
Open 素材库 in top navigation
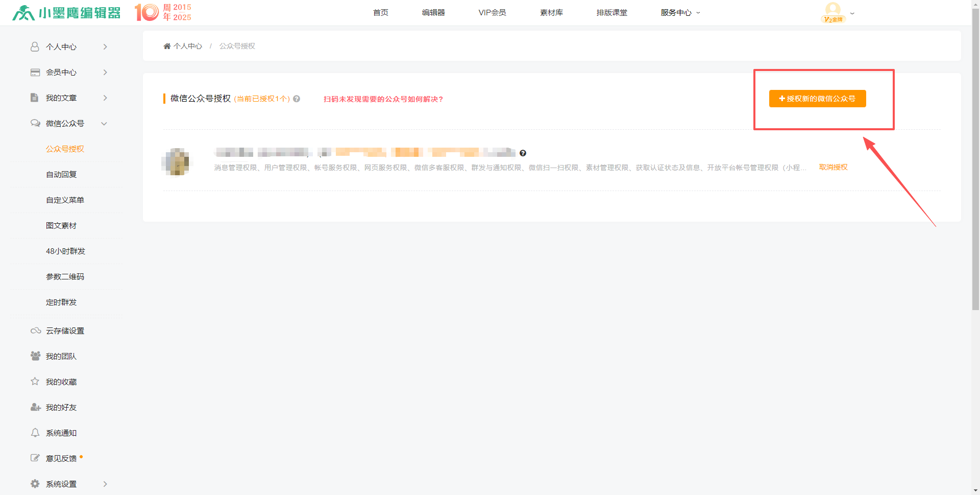(551, 13)
